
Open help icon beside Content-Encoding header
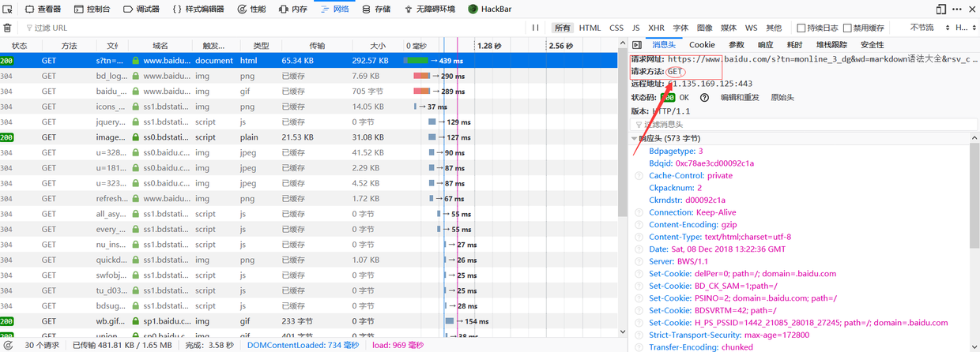639,224
